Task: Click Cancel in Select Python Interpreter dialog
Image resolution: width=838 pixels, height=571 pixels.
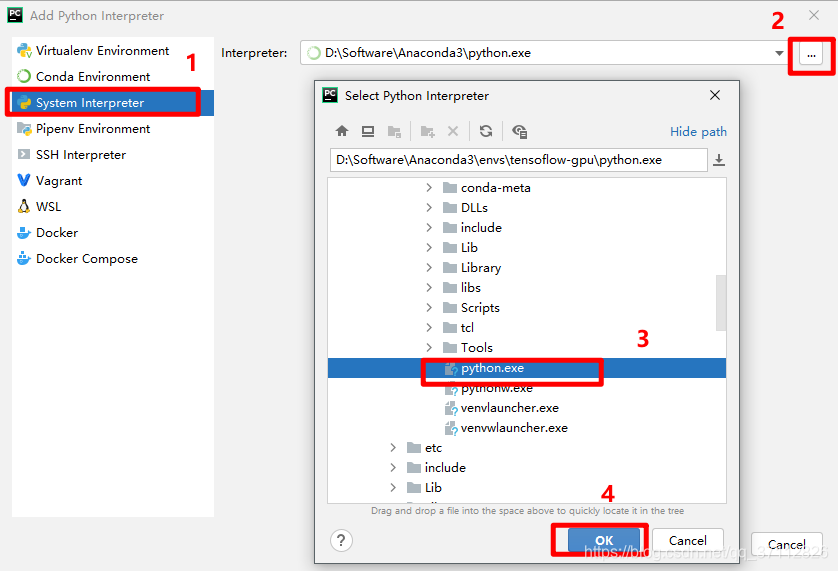Action: pos(688,541)
